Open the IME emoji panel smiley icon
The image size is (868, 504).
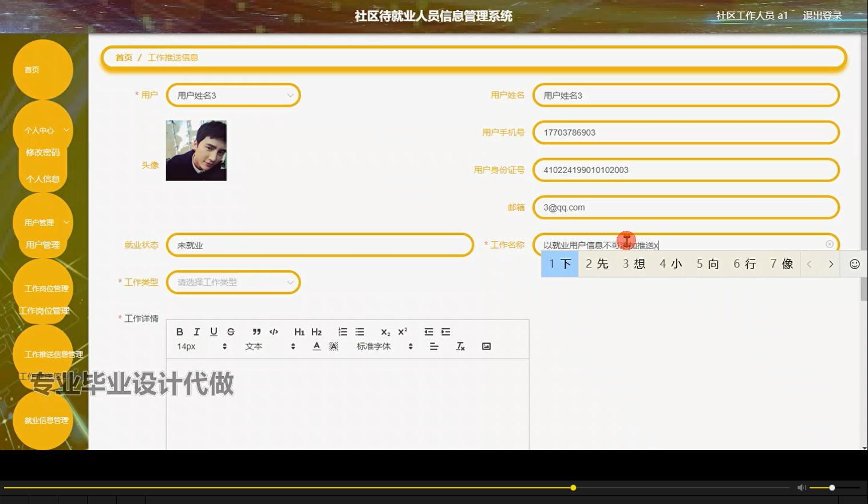(x=854, y=264)
